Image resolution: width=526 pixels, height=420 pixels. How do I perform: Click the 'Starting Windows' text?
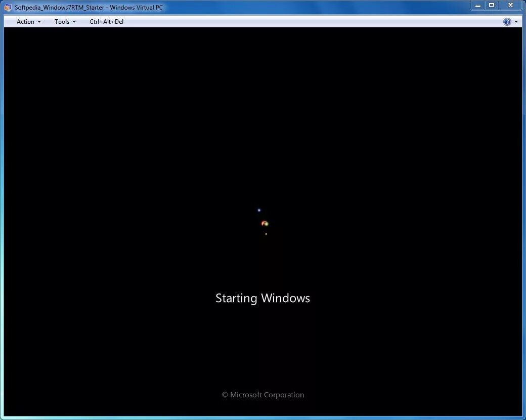click(262, 298)
